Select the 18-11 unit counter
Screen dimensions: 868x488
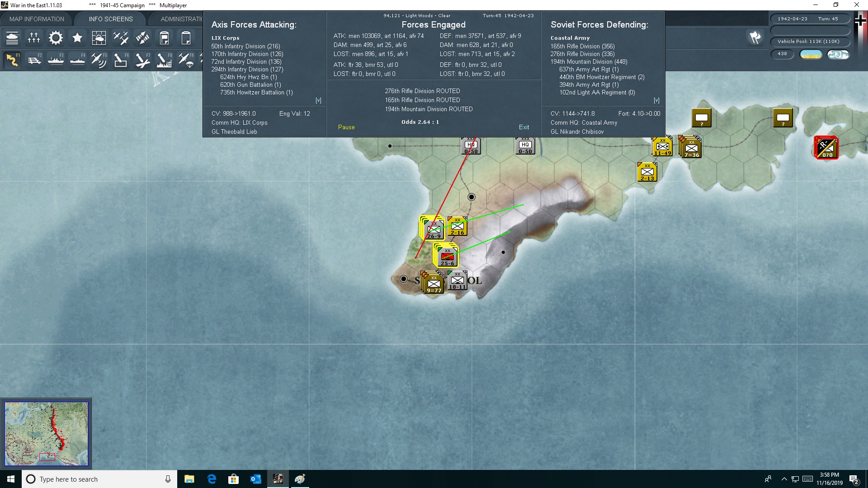457,280
